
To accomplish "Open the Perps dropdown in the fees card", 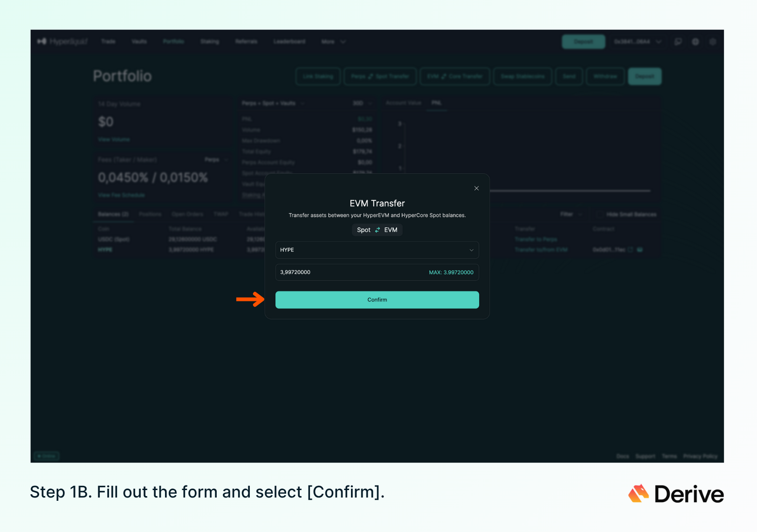I will click(216, 160).
